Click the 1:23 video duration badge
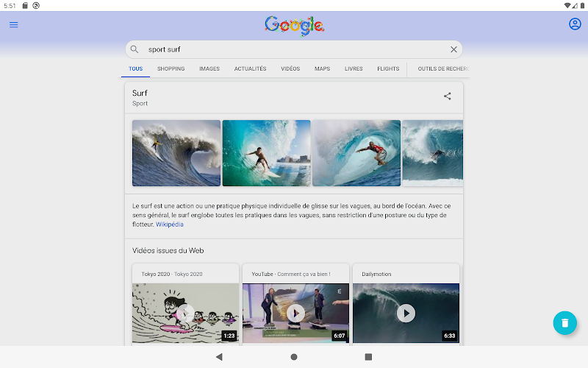 (229, 336)
